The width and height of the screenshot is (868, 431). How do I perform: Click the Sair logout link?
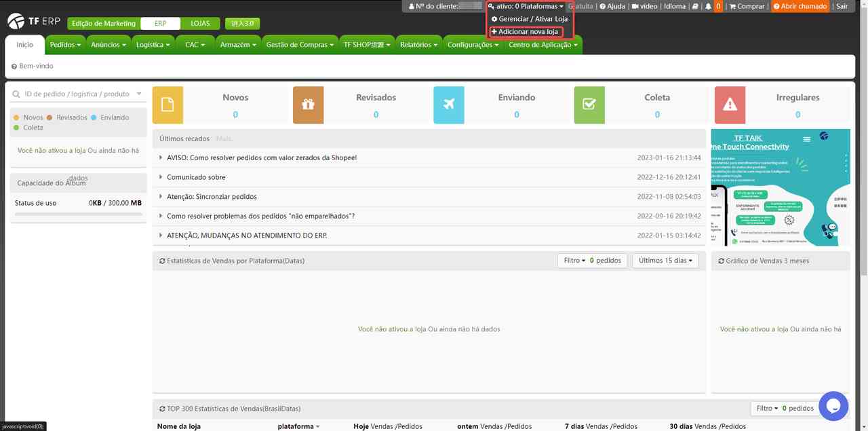tap(842, 6)
